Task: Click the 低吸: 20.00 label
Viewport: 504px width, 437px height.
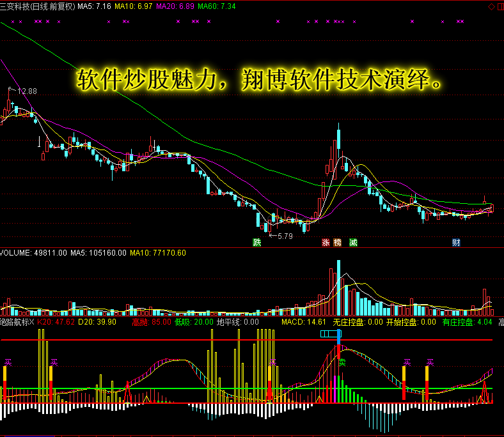Action: coord(194,322)
